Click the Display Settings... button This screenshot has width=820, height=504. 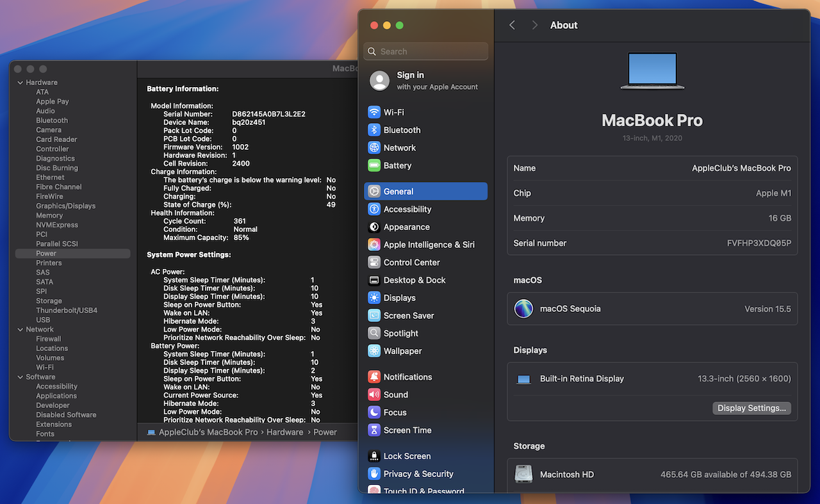(751, 408)
